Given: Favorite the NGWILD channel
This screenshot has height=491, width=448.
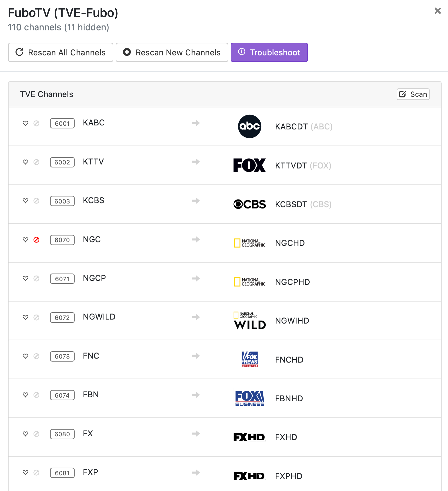Looking at the screenshot, I should click(25, 317).
